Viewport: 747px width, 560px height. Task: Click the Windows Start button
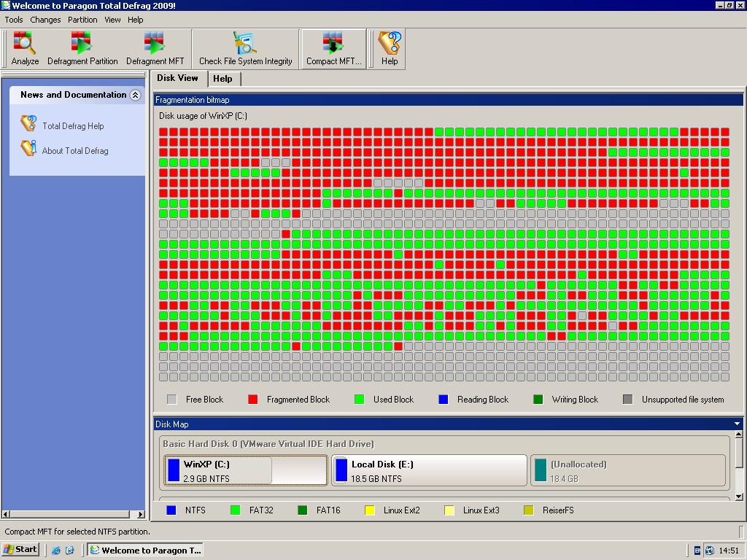tap(20, 550)
